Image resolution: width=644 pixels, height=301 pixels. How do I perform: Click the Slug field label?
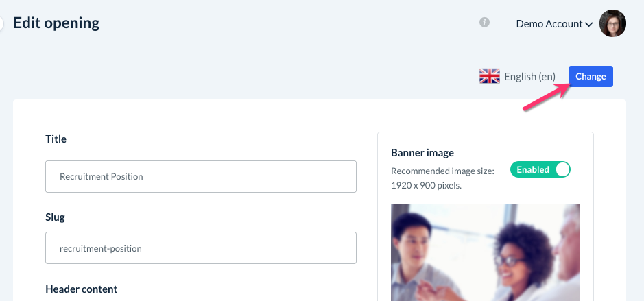pyautogui.click(x=55, y=217)
